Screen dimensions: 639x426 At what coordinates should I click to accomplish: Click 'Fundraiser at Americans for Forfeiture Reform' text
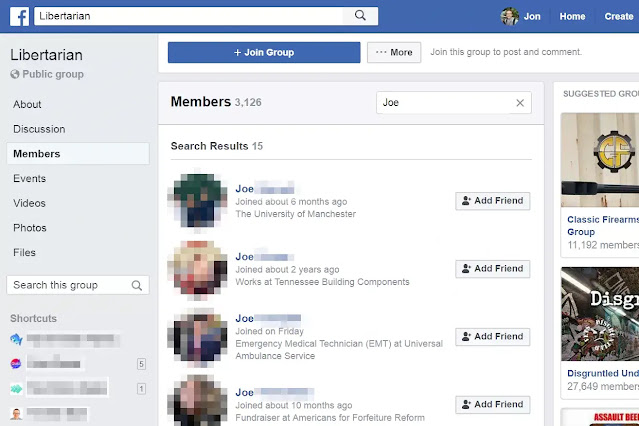click(330, 418)
